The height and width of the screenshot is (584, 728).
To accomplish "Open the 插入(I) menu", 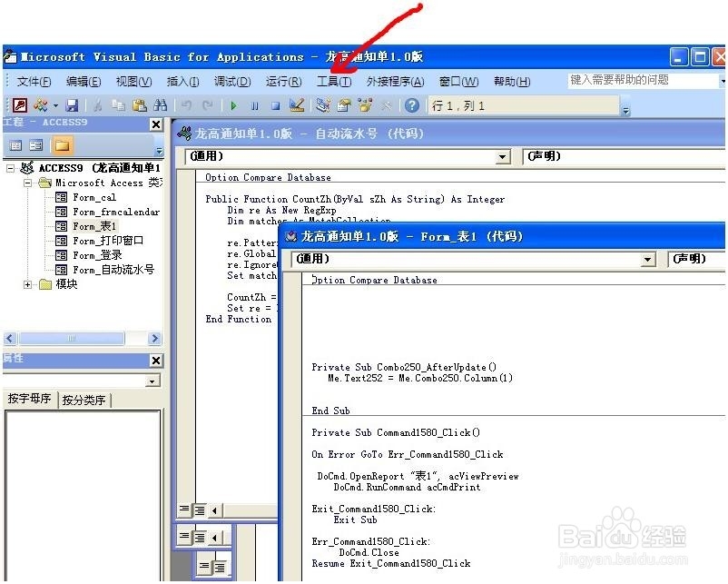I will 183,82.
